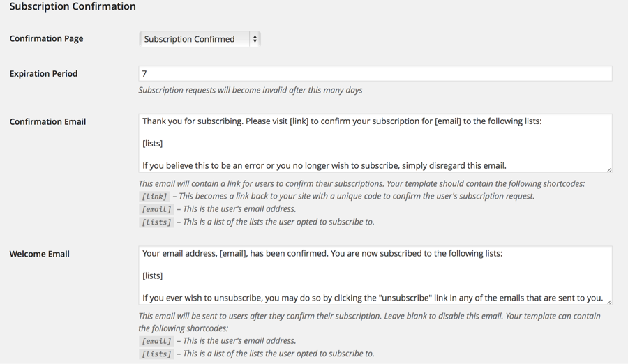Focus the Expiration Period input field
The width and height of the screenshot is (628, 364).
click(x=375, y=74)
